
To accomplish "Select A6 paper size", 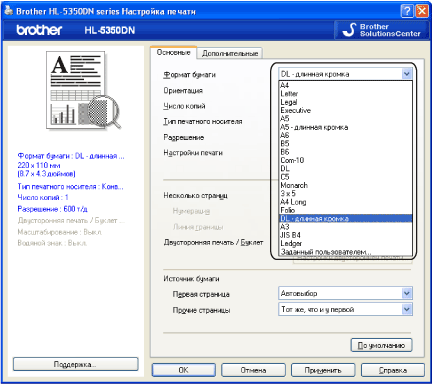I will [345, 135].
